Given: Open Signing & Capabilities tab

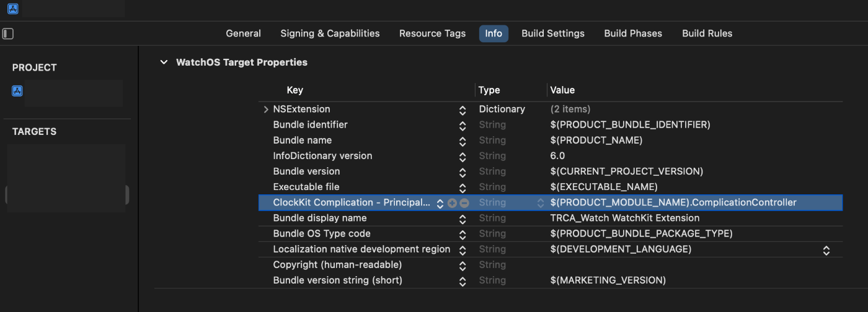Looking at the screenshot, I should tap(330, 33).
